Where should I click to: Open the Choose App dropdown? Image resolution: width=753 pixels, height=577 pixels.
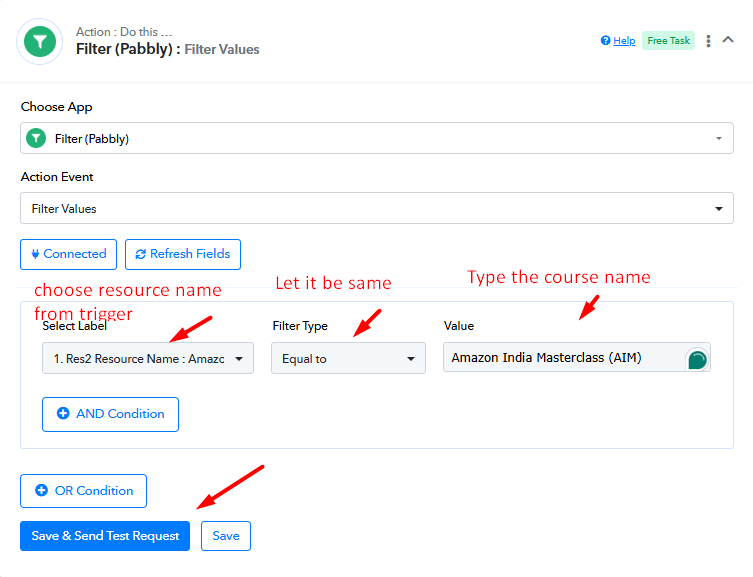376,138
